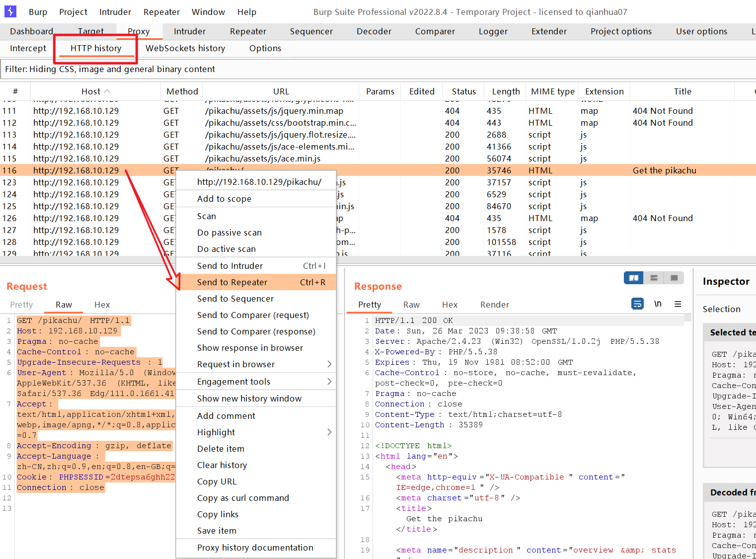Open the Repeater menu in menu bar
756x559 pixels.
pyautogui.click(x=161, y=12)
